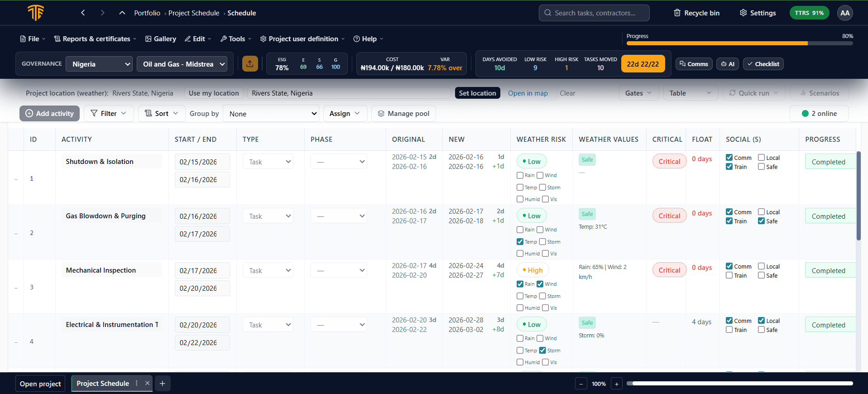Open the Tools menu
Image resolution: width=868 pixels, height=394 pixels.
(x=236, y=39)
